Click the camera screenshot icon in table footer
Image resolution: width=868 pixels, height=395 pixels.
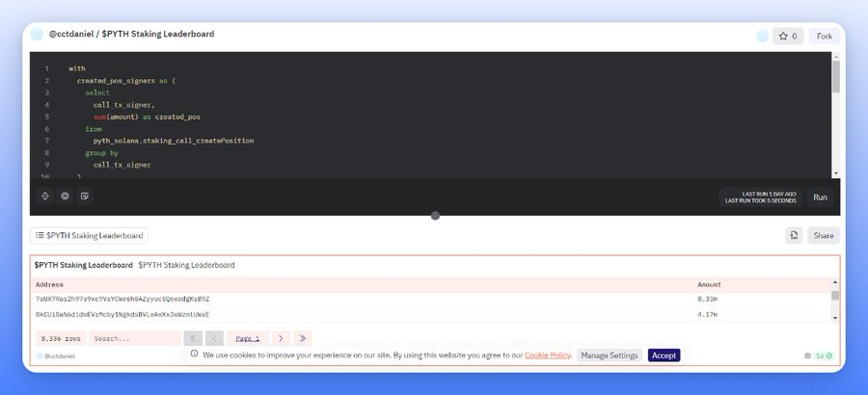pos(807,356)
